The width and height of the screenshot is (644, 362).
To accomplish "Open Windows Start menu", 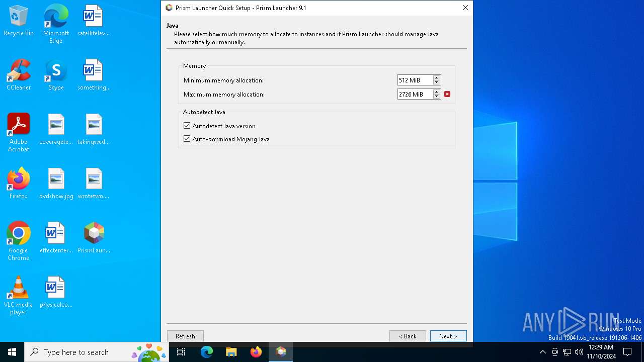I will coord(12,352).
